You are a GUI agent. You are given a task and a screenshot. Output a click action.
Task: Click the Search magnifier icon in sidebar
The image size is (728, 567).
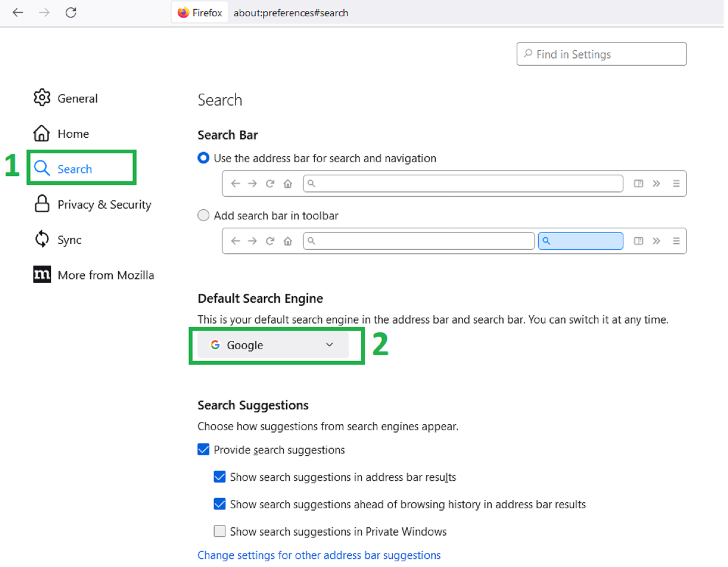(x=42, y=168)
